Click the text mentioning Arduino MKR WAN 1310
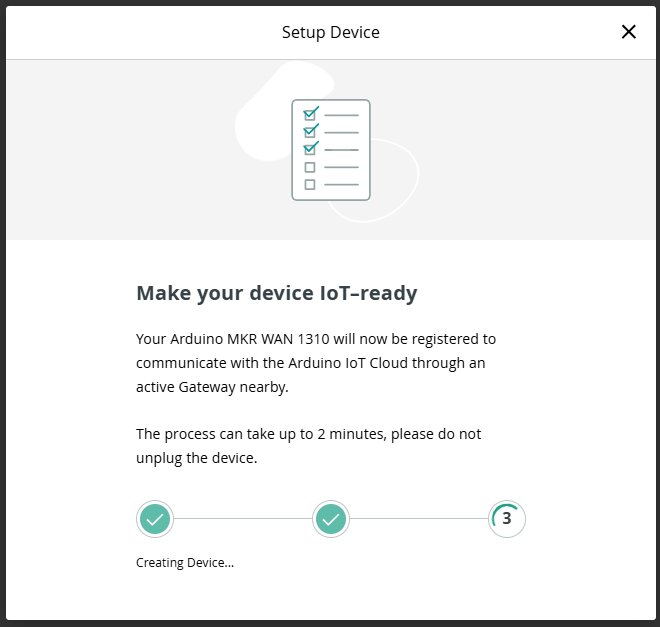 (x=316, y=363)
